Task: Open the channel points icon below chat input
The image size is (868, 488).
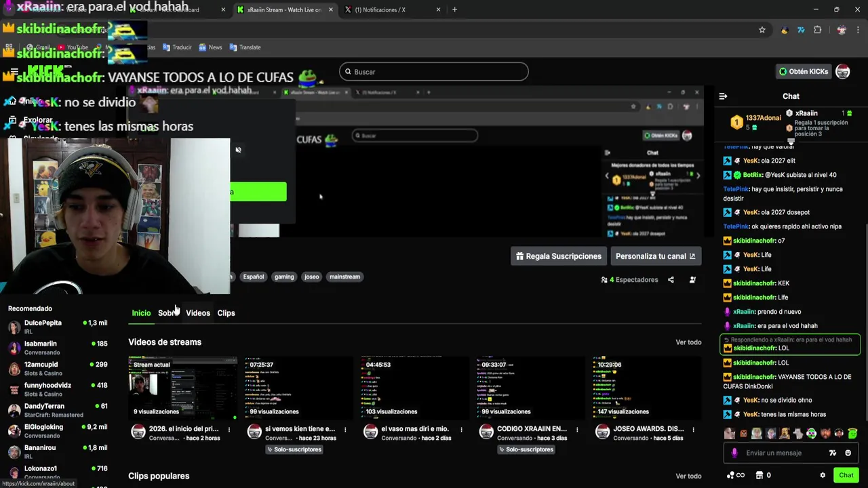Action: [735, 475]
